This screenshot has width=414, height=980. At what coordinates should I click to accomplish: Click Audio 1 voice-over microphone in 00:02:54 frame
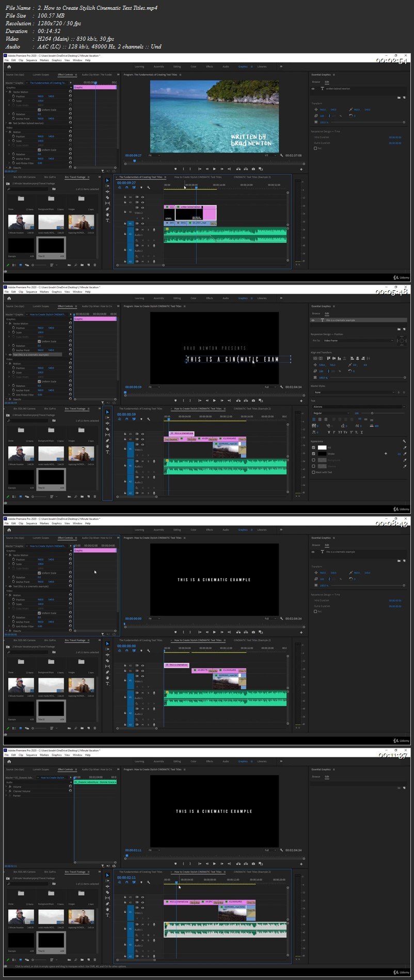pyautogui.click(x=154, y=230)
